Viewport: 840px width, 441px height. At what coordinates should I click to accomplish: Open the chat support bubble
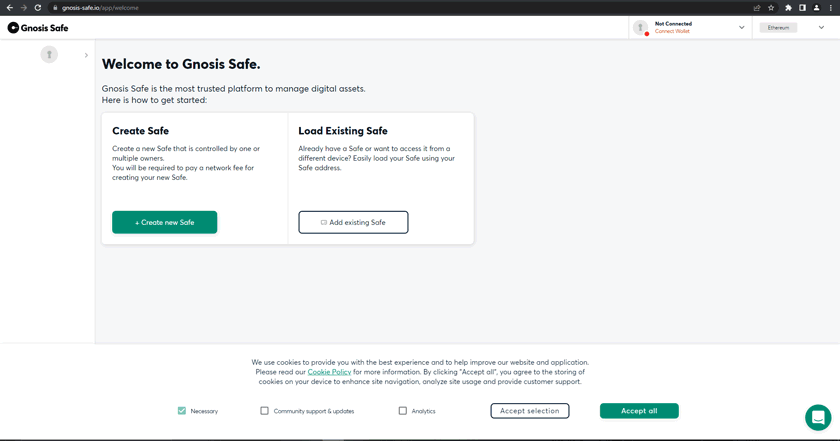click(817, 417)
